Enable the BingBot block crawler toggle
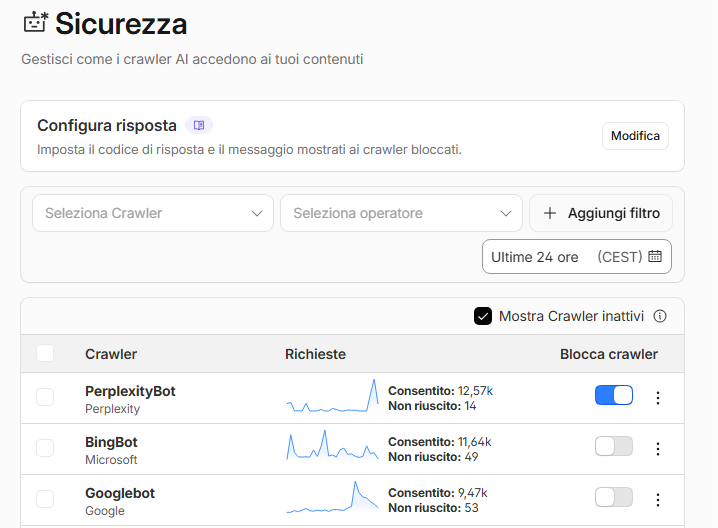Image resolution: width=718 pixels, height=528 pixels. 614,446
